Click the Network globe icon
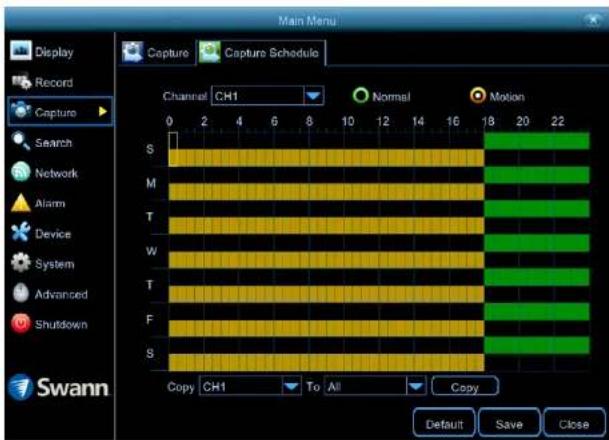The height and width of the screenshot is (440, 609). (x=21, y=172)
